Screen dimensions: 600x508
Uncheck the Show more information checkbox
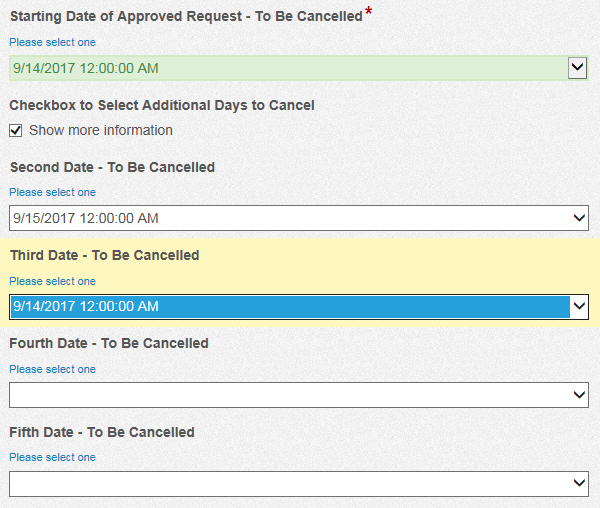click(16, 130)
